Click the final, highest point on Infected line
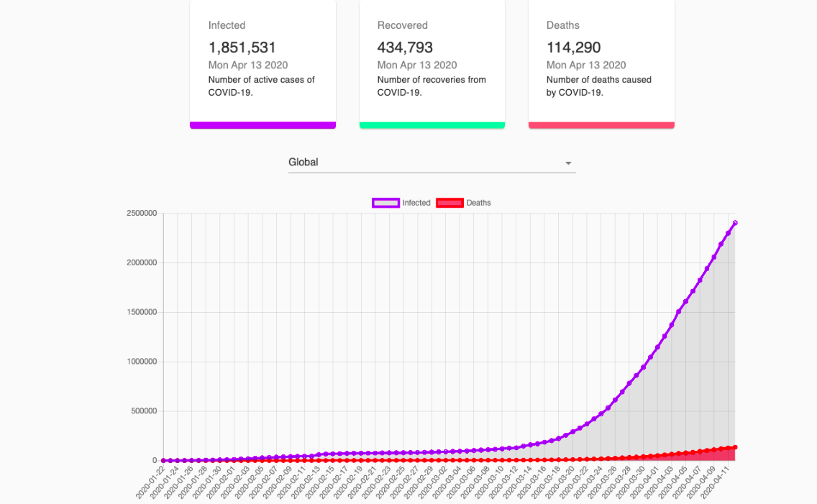This screenshot has height=504, width=817. click(735, 223)
